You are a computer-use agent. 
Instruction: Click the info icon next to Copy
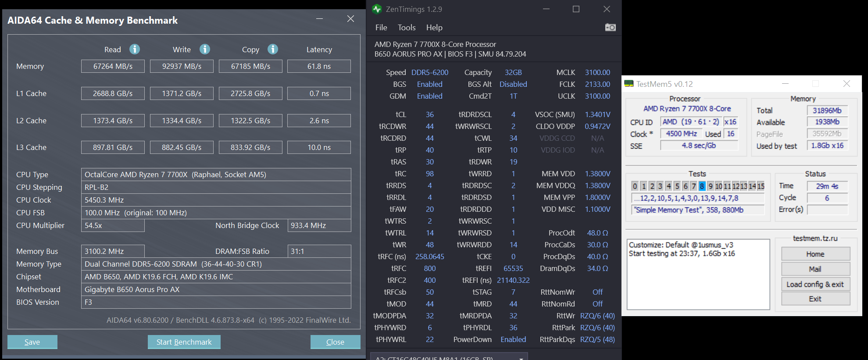(x=273, y=49)
